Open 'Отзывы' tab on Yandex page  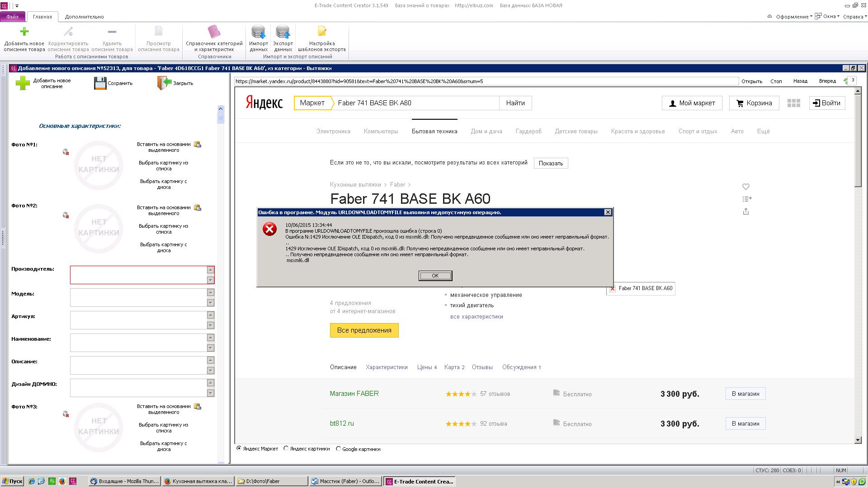tap(482, 367)
